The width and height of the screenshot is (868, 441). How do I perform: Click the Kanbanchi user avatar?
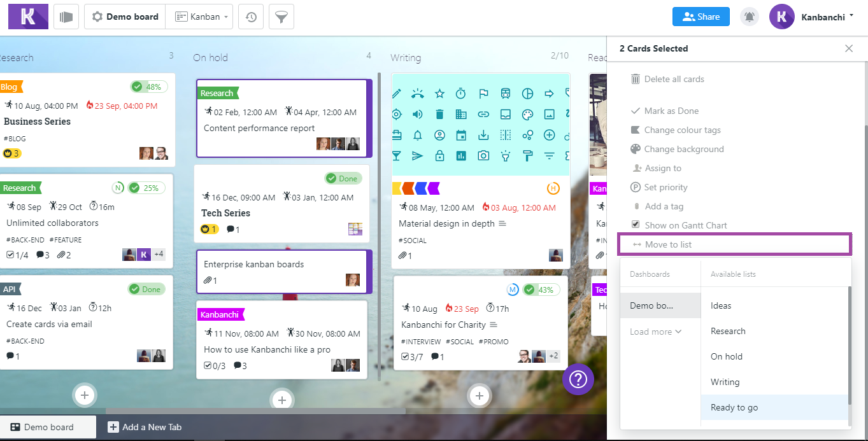coord(781,17)
